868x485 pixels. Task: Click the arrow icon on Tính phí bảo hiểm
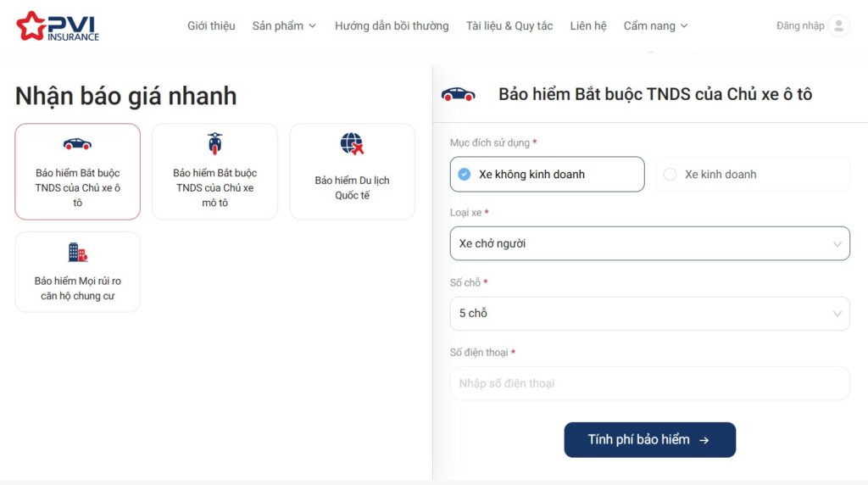point(704,440)
